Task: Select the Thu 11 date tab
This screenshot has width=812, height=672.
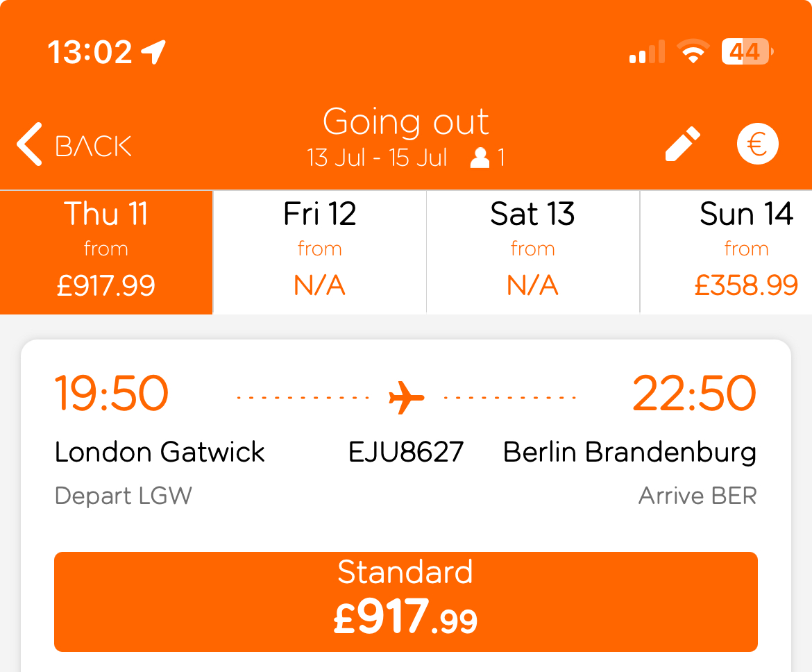Action: pos(106,252)
